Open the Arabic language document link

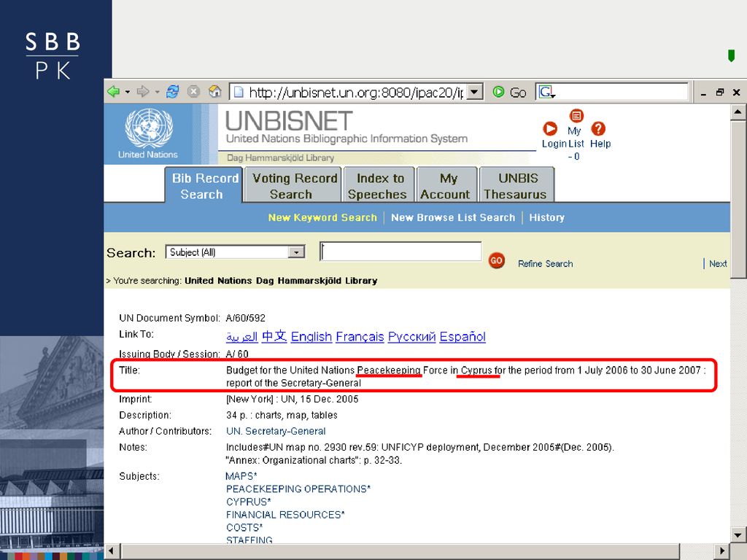pyautogui.click(x=242, y=337)
